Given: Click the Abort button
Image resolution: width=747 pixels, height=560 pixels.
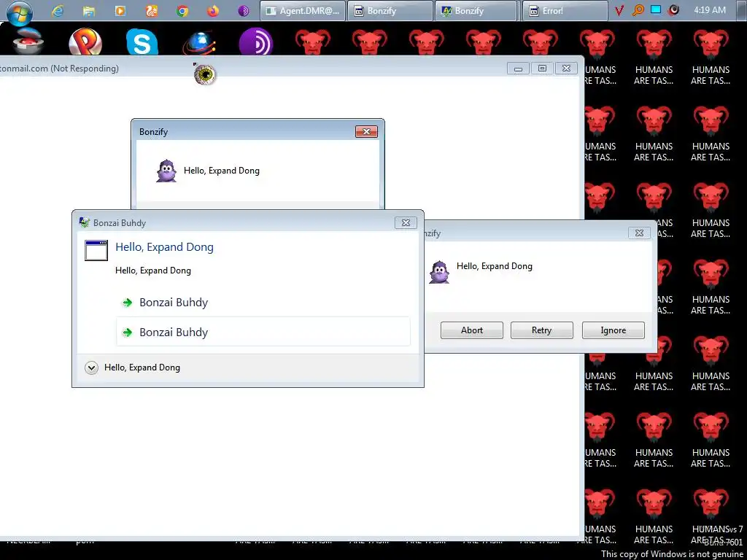Looking at the screenshot, I should [472, 330].
